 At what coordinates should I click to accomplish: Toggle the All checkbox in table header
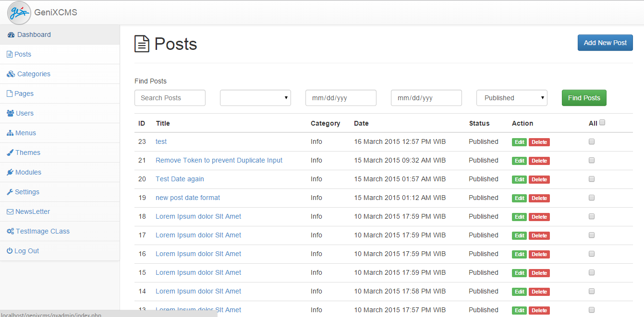[603, 122]
